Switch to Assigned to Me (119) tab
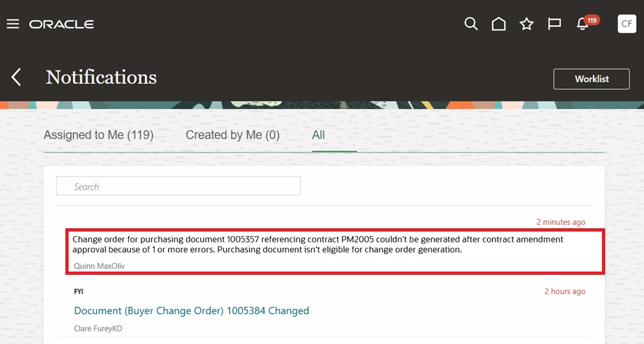The height and width of the screenshot is (344, 644). click(x=98, y=135)
